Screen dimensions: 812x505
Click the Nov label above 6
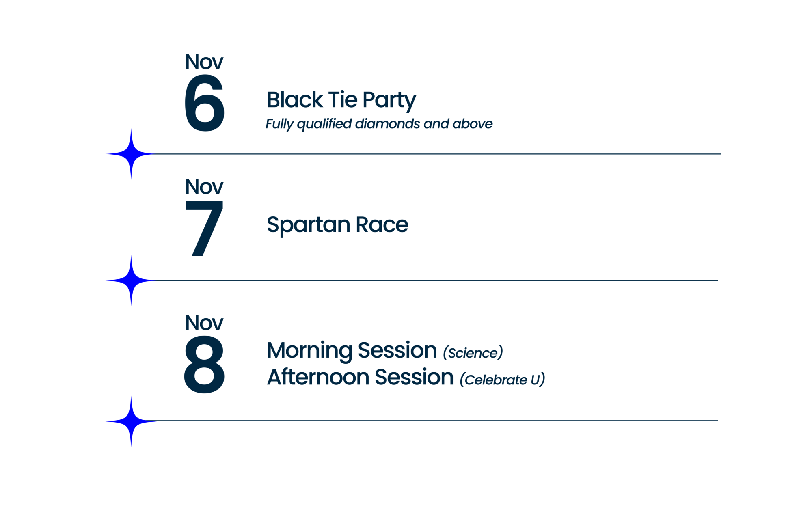point(204,62)
